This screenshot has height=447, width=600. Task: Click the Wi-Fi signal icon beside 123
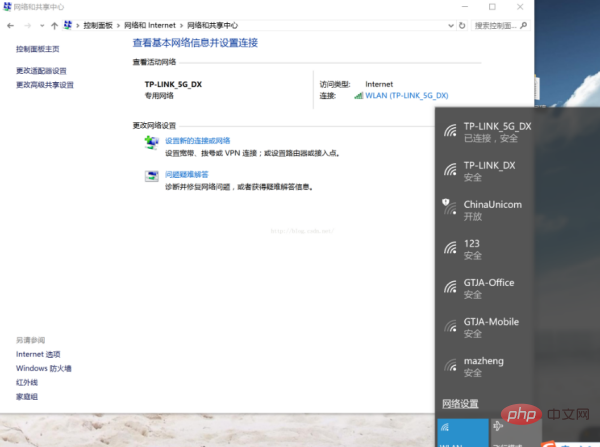click(450, 248)
